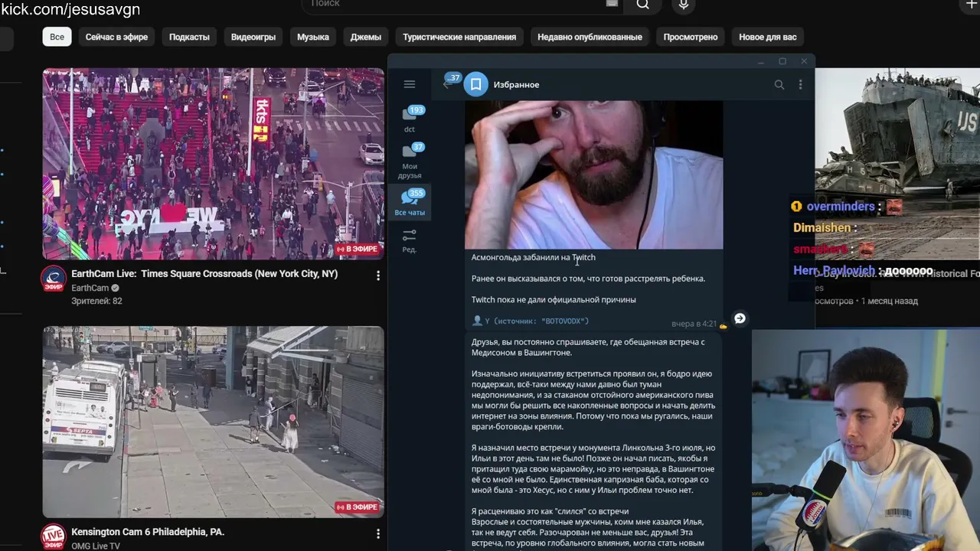Image resolution: width=980 pixels, height=551 pixels.
Task: Select the Все filter chip
Action: click(x=57, y=37)
